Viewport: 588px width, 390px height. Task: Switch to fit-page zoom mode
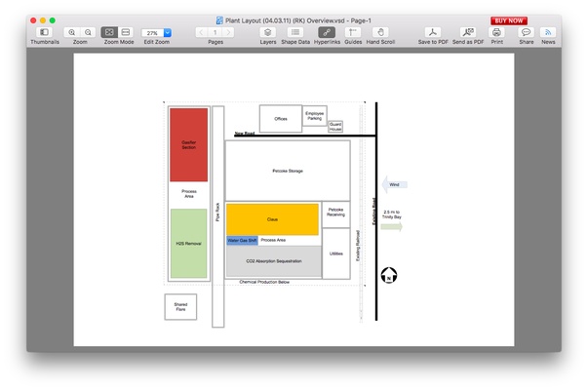109,33
